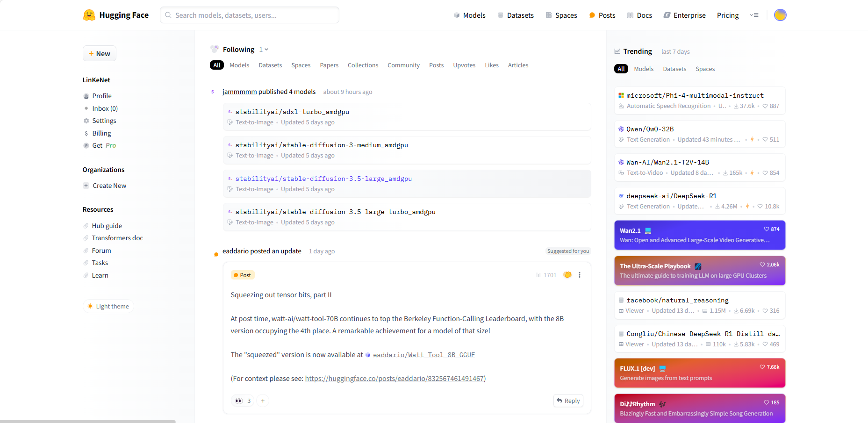868x423 pixels.
Task: Select Datasets tab in Trending panel
Action: coord(674,69)
